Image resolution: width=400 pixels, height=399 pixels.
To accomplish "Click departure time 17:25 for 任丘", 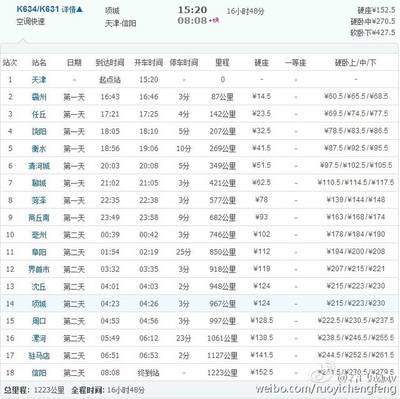I will coord(149,114).
